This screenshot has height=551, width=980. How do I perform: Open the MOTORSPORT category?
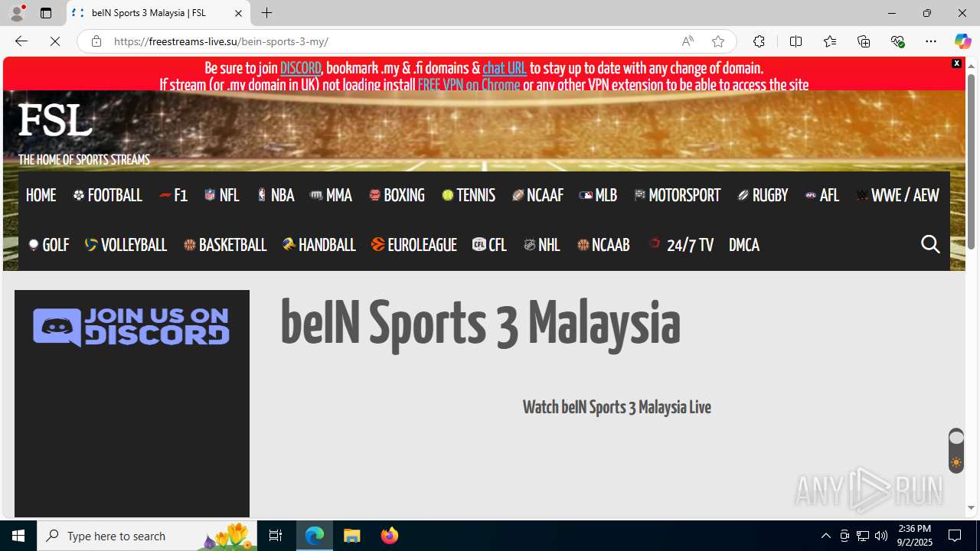[x=677, y=195]
